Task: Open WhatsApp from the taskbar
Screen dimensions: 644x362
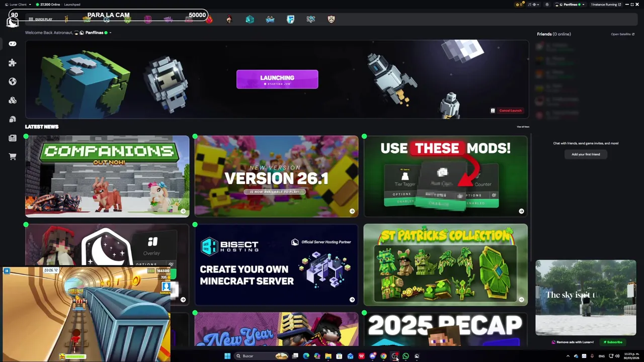Action: coord(406,356)
